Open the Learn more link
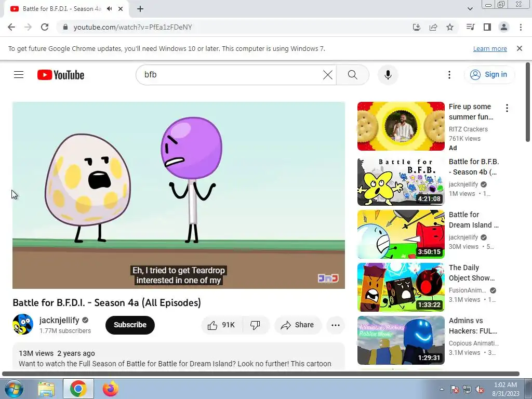The height and width of the screenshot is (399, 532). [490, 48]
